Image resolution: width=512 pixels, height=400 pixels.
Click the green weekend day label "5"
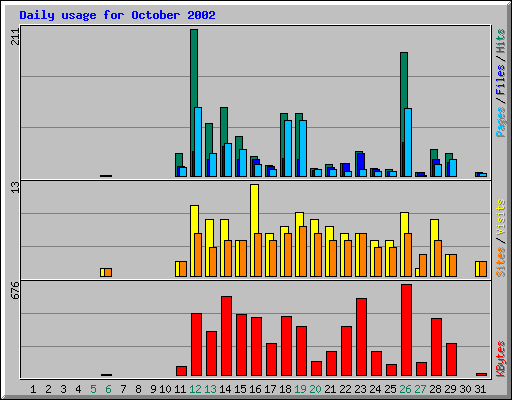click(93, 389)
